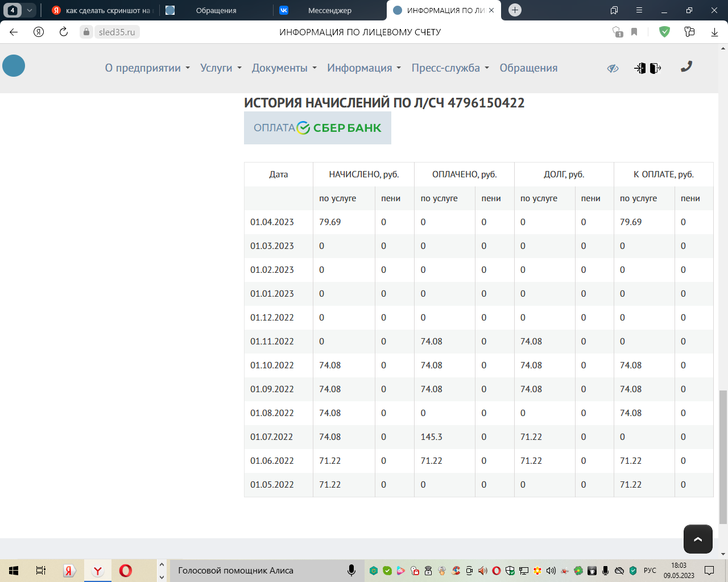Switch to the "Мессенджер" browser tab
The width and height of the screenshot is (728, 582).
(329, 10)
